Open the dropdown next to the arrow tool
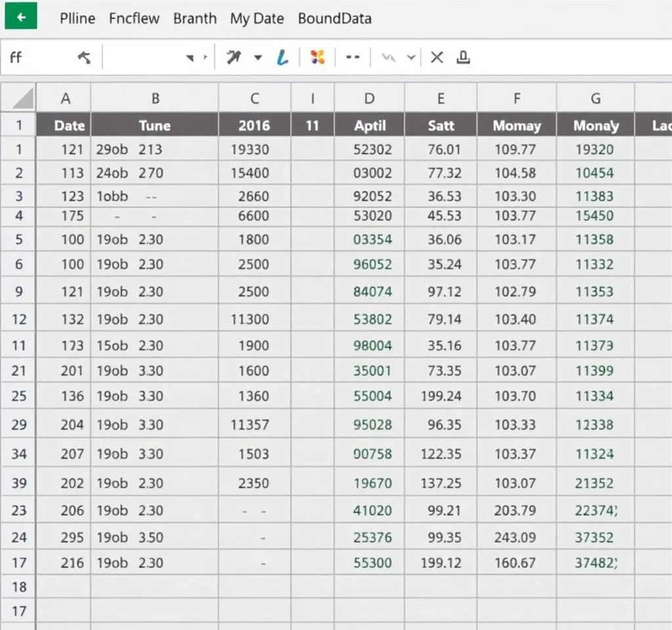This screenshot has width=672, height=630. 258,58
